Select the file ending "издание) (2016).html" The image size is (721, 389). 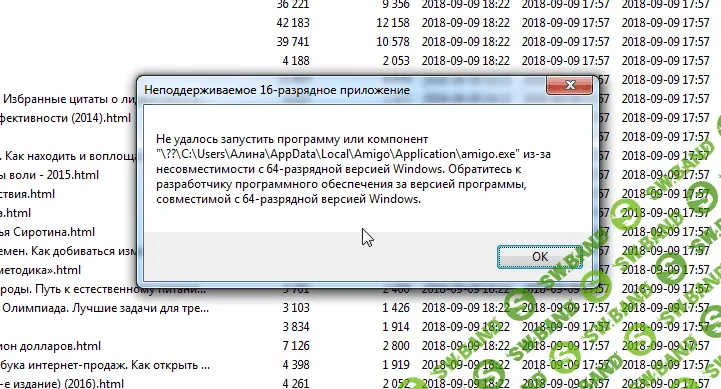coord(62,383)
